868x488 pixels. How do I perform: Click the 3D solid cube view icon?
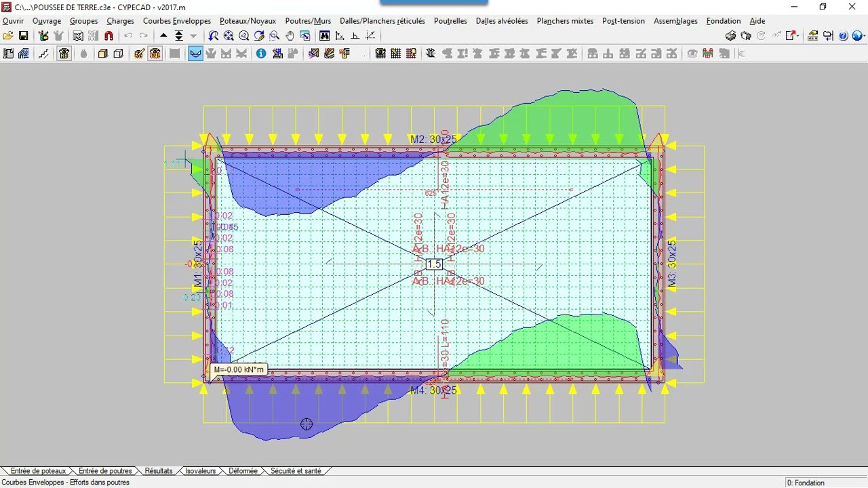102,54
